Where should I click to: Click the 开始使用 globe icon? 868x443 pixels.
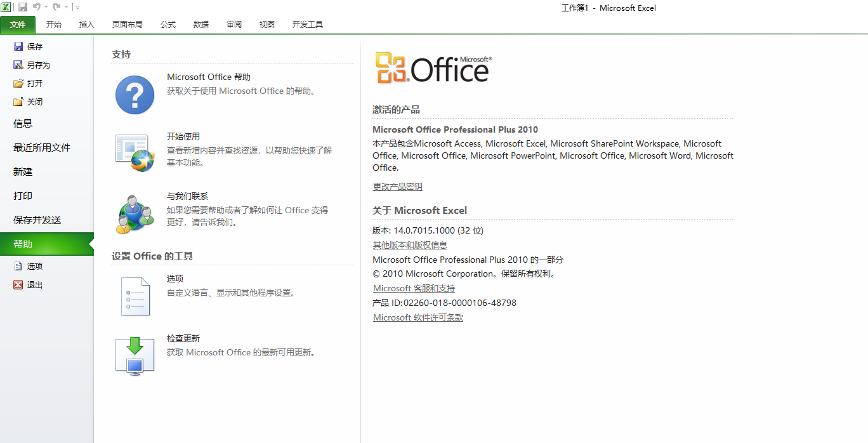click(135, 152)
